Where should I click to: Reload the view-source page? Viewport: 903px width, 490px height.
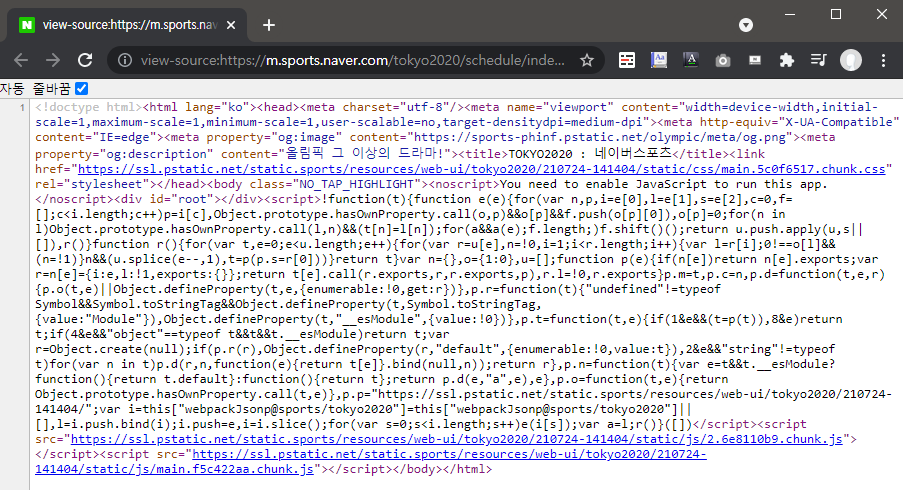point(85,60)
